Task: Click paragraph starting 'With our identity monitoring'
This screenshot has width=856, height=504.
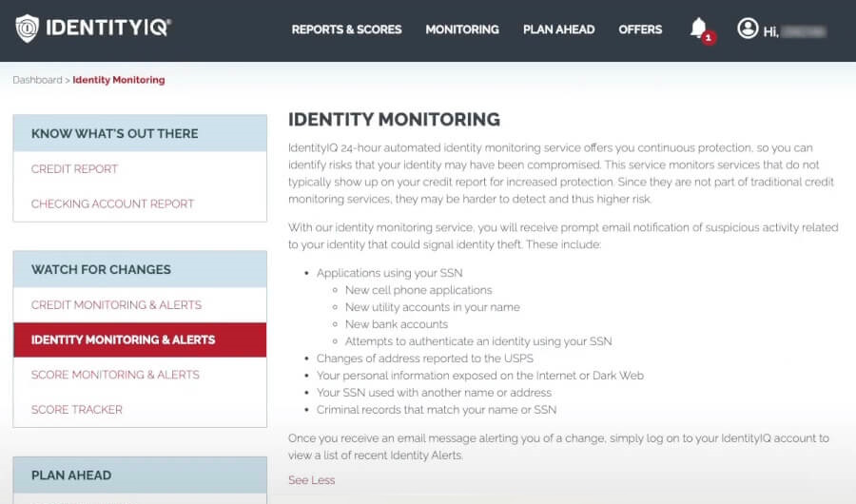Action: (563, 235)
